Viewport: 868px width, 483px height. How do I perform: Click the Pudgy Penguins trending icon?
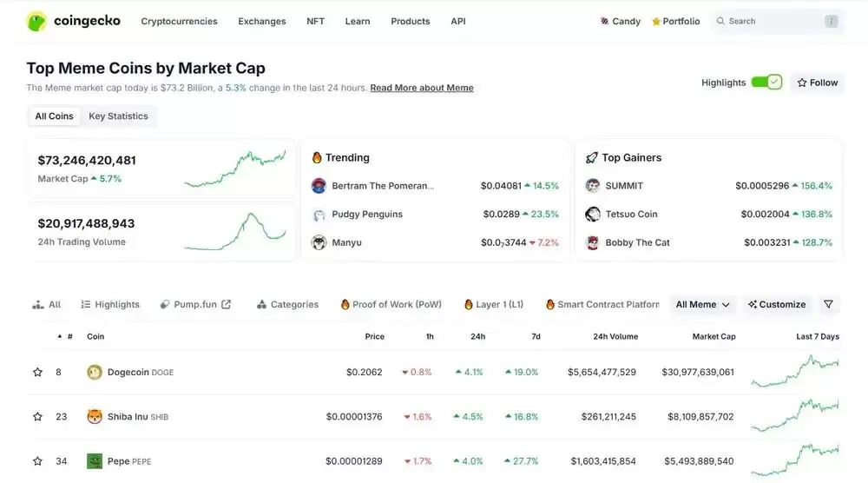(x=319, y=215)
